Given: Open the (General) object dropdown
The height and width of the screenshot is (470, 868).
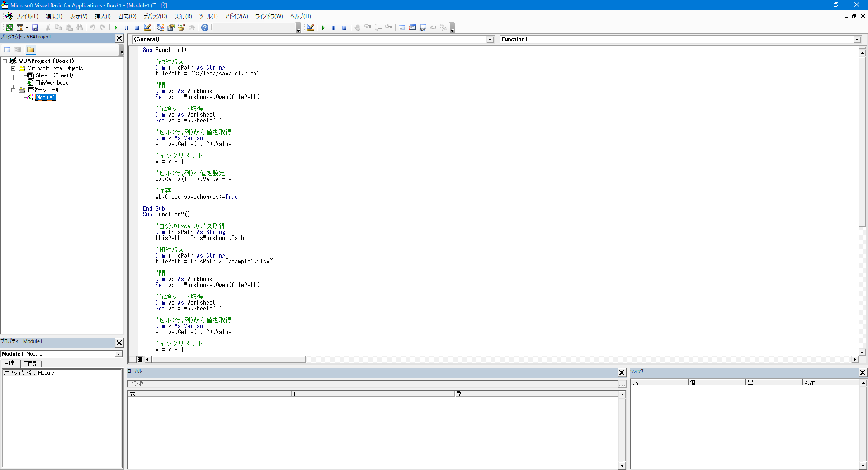Looking at the screenshot, I should tap(490, 40).
